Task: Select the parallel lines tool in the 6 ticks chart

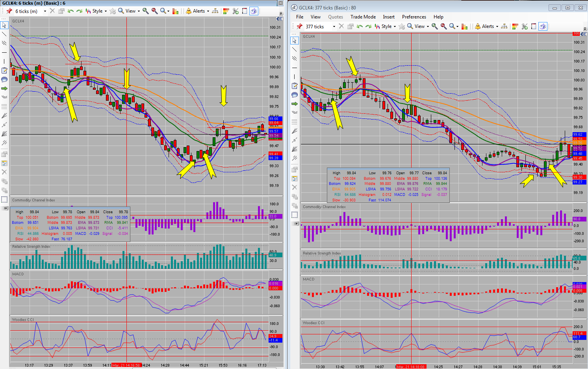Action: [x=4, y=43]
